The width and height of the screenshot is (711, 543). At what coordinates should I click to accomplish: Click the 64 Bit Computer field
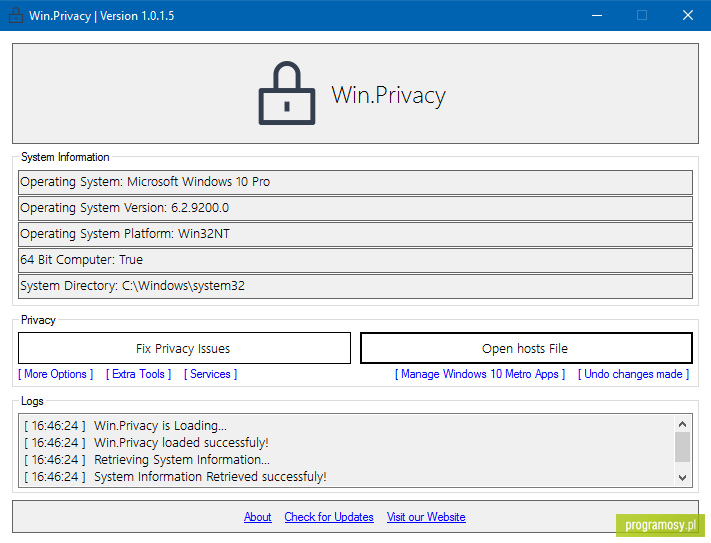pos(356,260)
